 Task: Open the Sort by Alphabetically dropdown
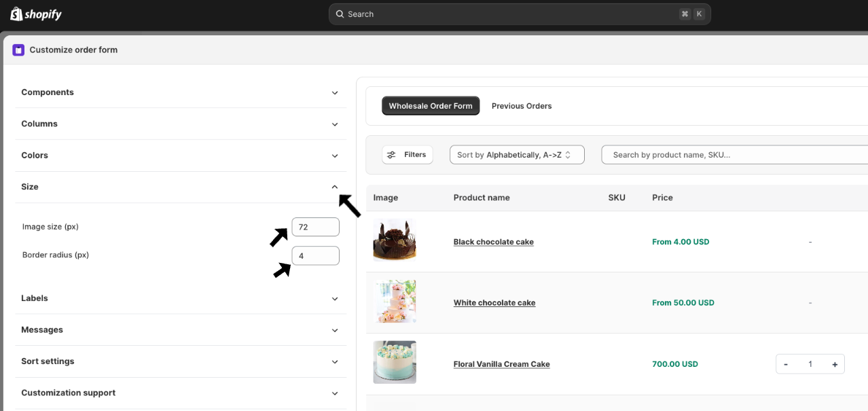click(517, 155)
